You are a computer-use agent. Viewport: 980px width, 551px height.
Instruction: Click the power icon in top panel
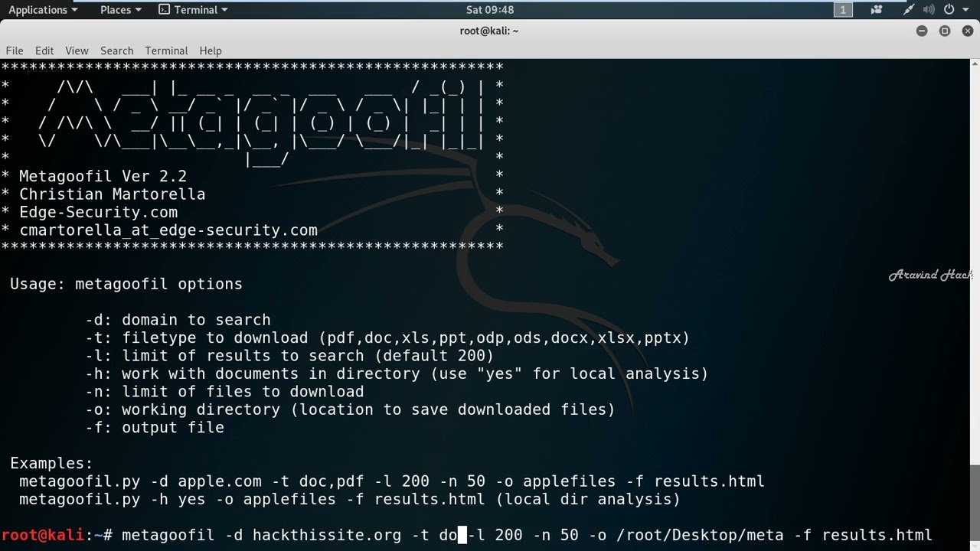pyautogui.click(x=949, y=10)
